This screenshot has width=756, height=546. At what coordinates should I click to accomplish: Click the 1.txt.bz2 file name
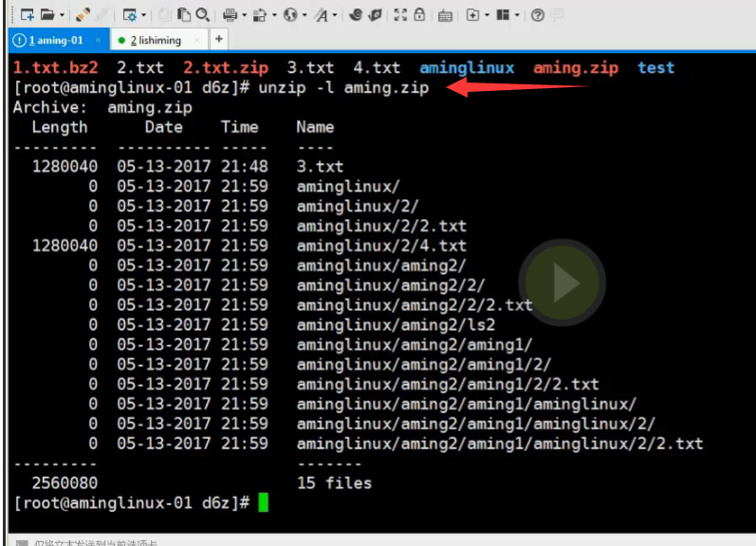tap(55, 68)
